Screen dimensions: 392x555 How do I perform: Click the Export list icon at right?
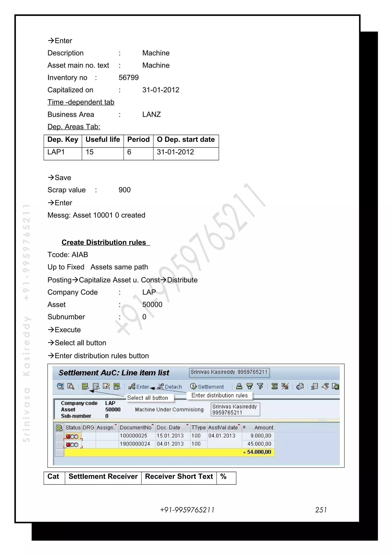point(335,386)
